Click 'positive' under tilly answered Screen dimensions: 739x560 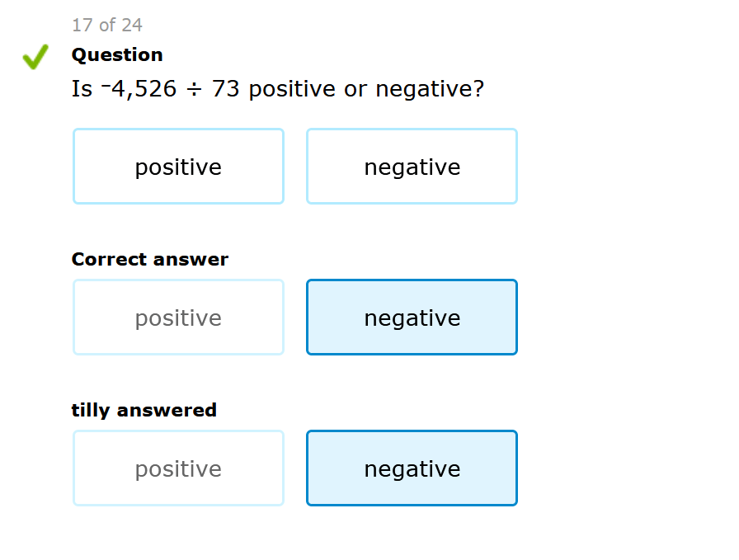178,468
